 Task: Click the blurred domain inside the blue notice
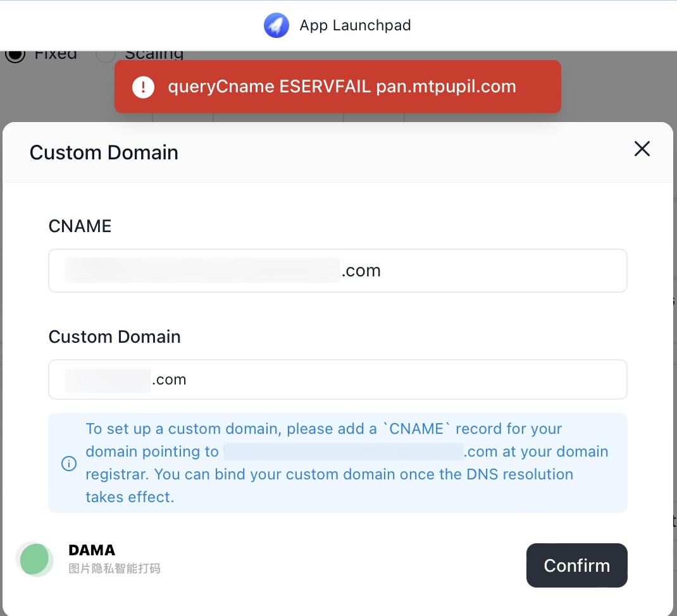[344, 452]
